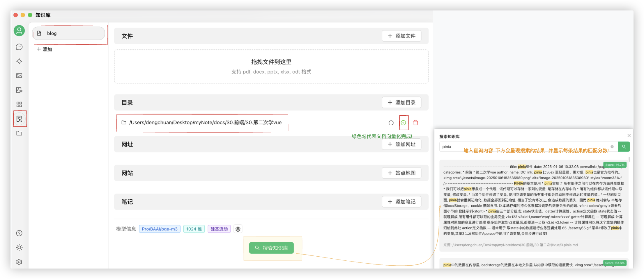Select the blog knowledge base item
The image size is (644, 279).
pyautogui.click(x=69, y=33)
